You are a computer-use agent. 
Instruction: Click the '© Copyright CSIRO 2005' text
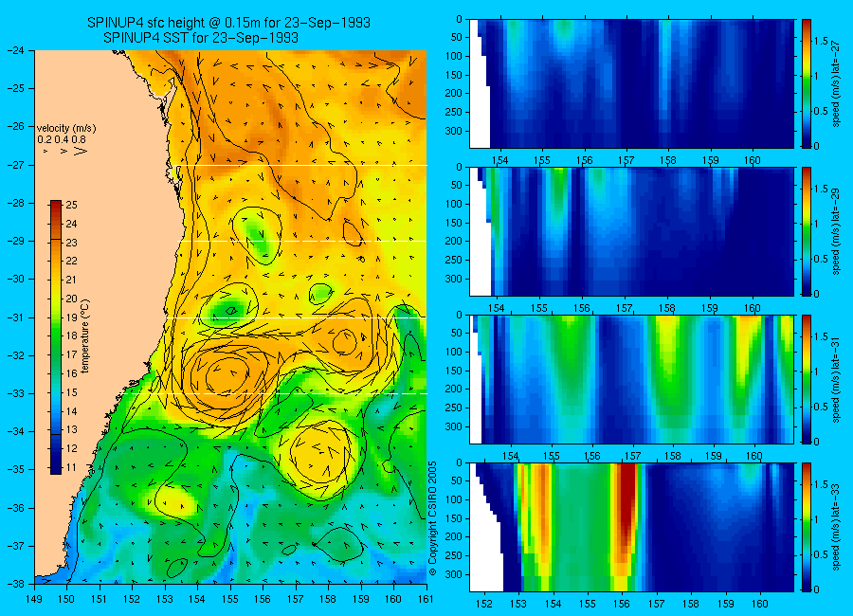432,518
